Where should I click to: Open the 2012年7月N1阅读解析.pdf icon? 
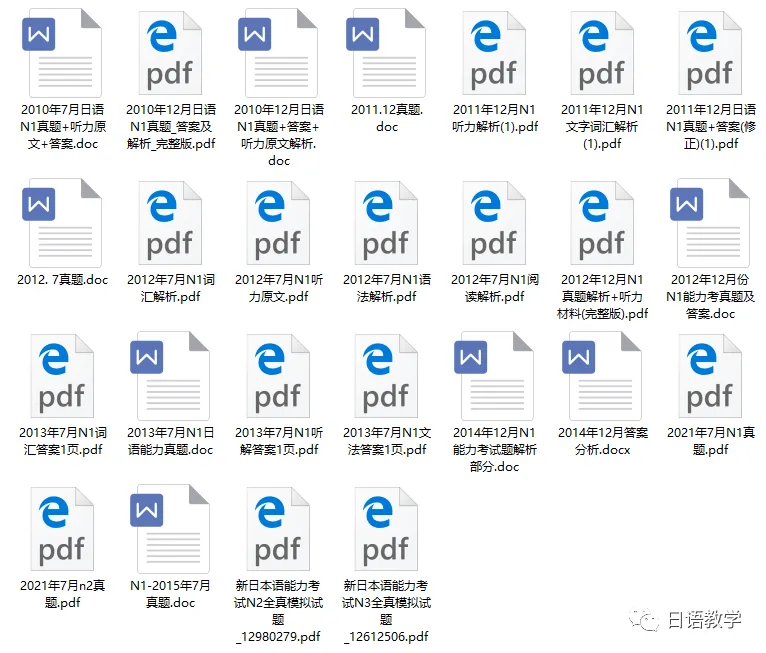[x=494, y=223]
